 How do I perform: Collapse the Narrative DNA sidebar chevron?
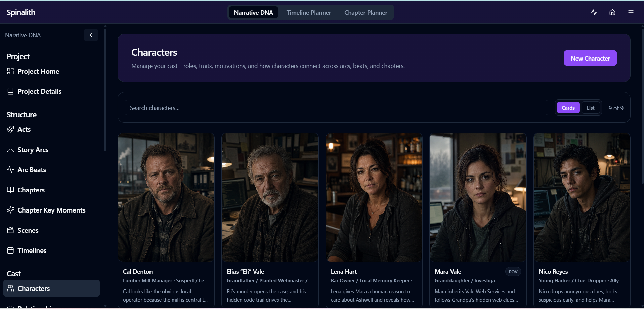coord(91,35)
